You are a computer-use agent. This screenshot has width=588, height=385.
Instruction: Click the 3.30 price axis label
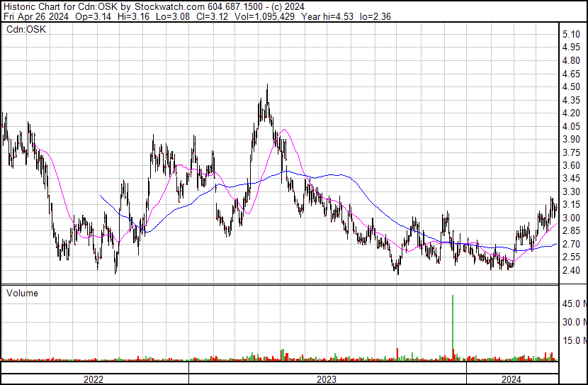pyautogui.click(x=571, y=191)
